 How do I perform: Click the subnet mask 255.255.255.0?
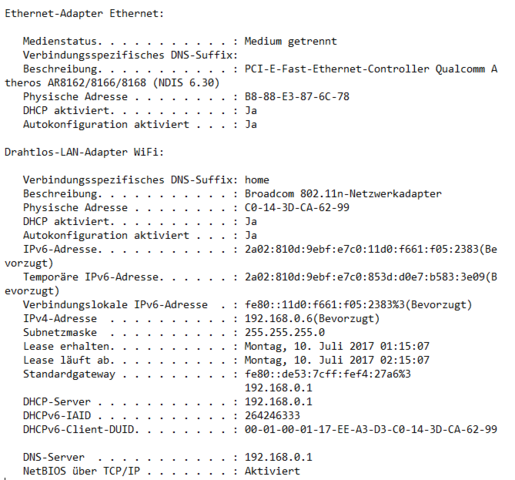[285, 332]
